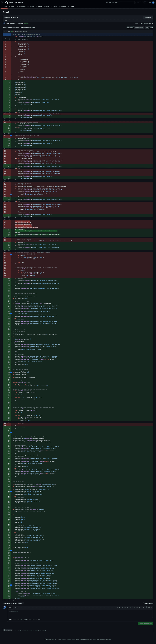Select the Ignore whitespace option
Image resolution: width=156 pixels, height=644 pixels.
click(x=139, y=27)
